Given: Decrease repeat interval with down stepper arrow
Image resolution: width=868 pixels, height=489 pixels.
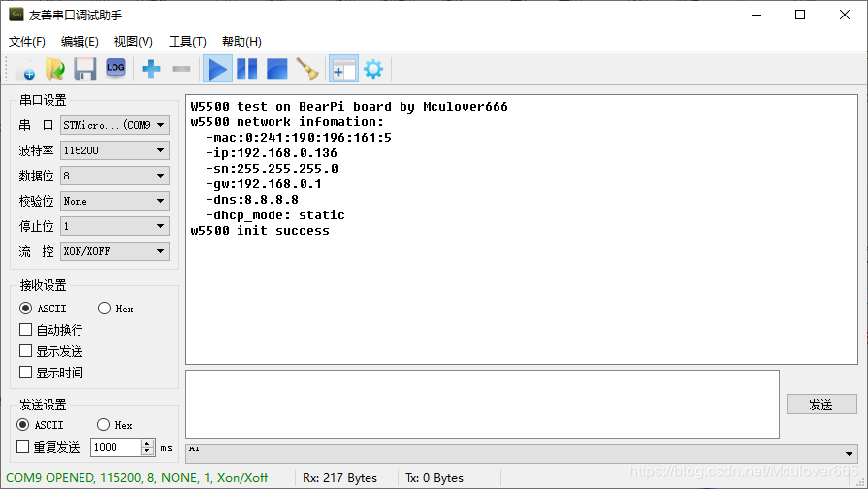Looking at the screenshot, I should point(147,451).
